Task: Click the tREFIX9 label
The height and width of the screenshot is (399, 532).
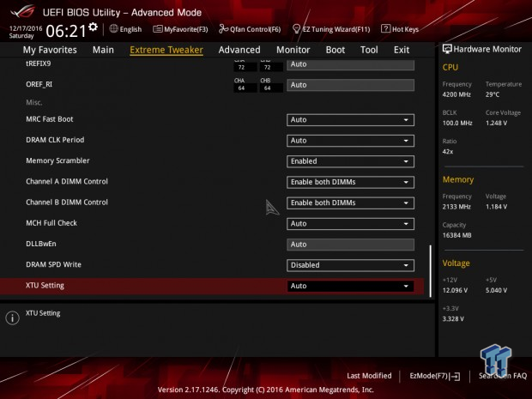Action: coord(38,63)
